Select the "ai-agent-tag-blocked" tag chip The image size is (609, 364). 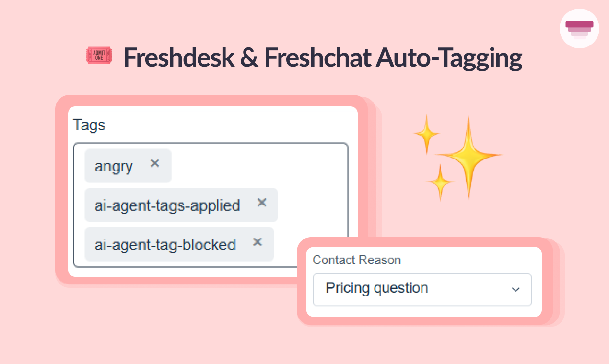pyautogui.click(x=165, y=245)
